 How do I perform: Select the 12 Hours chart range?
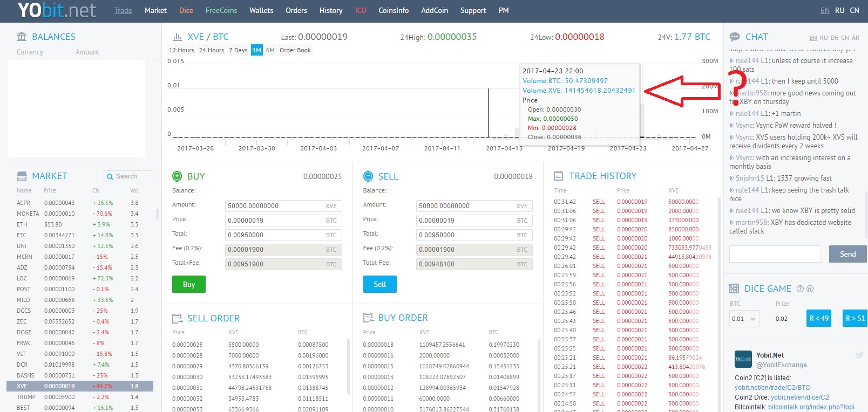[x=181, y=50]
